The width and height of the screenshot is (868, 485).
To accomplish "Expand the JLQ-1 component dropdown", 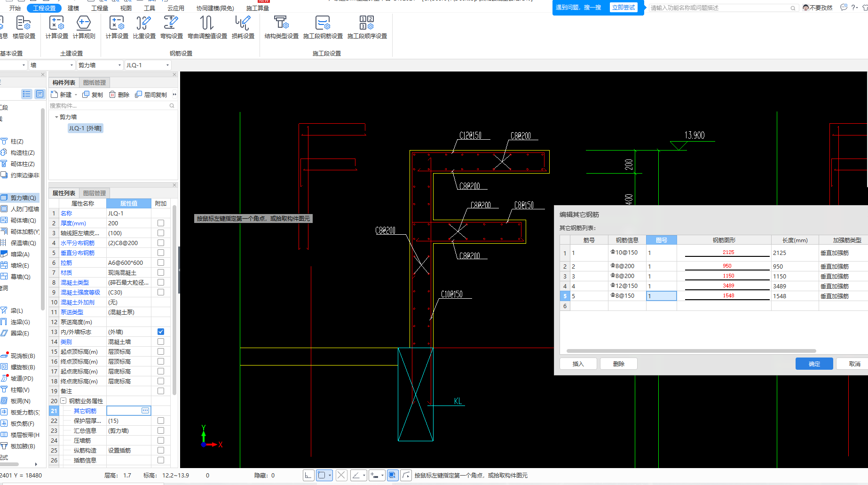I will click(167, 65).
